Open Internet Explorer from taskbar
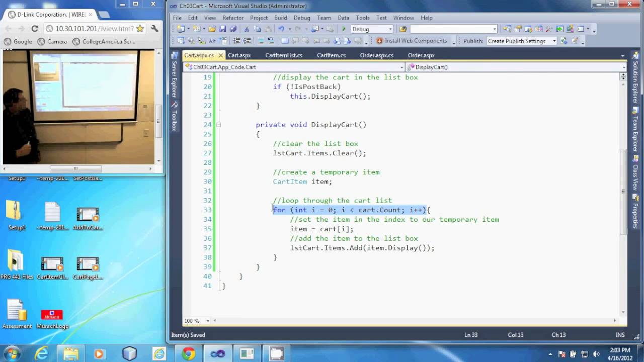This screenshot has width=644, height=362. click(41, 354)
